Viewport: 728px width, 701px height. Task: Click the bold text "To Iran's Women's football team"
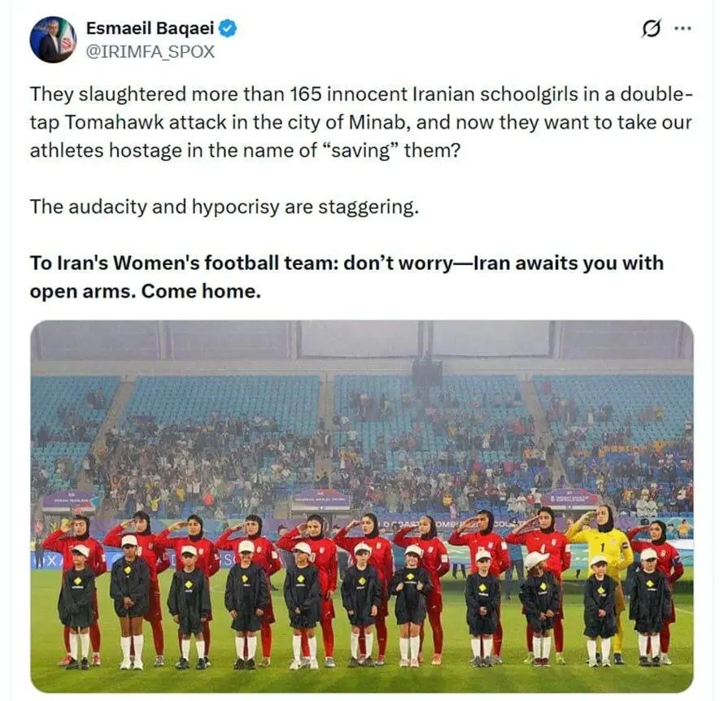pos(183,263)
